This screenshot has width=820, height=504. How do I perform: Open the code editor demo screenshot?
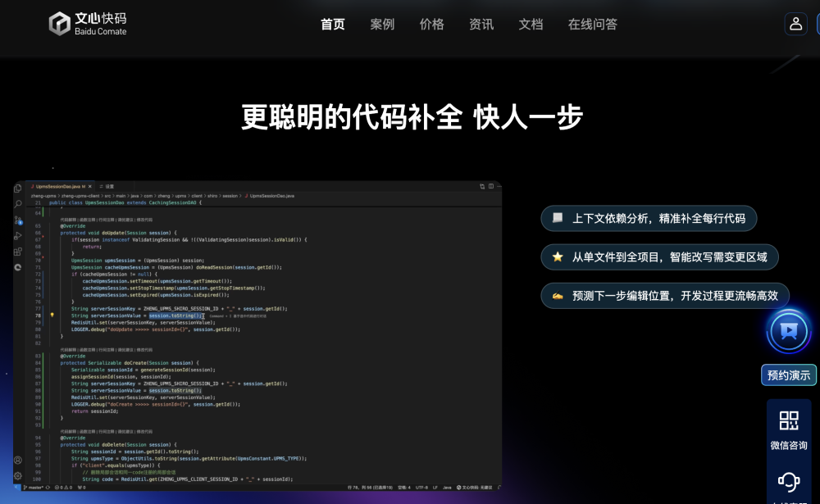click(257, 336)
